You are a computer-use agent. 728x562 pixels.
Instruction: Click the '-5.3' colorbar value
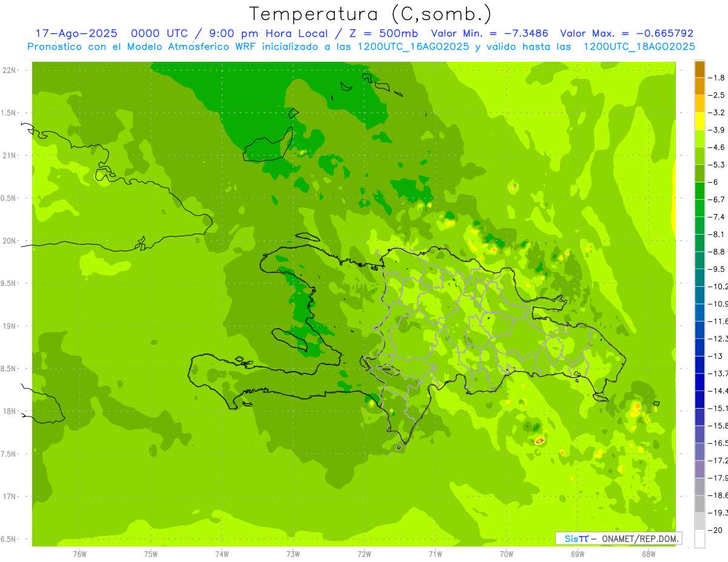point(716,164)
